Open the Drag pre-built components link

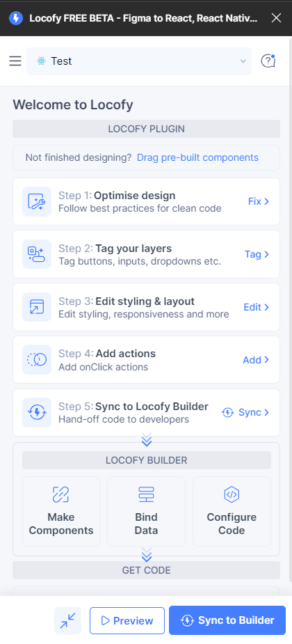[x=197, y=158]
